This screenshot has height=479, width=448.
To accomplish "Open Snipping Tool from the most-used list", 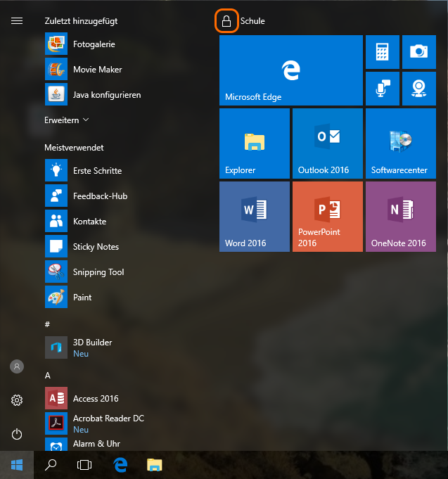I will 98,272.
